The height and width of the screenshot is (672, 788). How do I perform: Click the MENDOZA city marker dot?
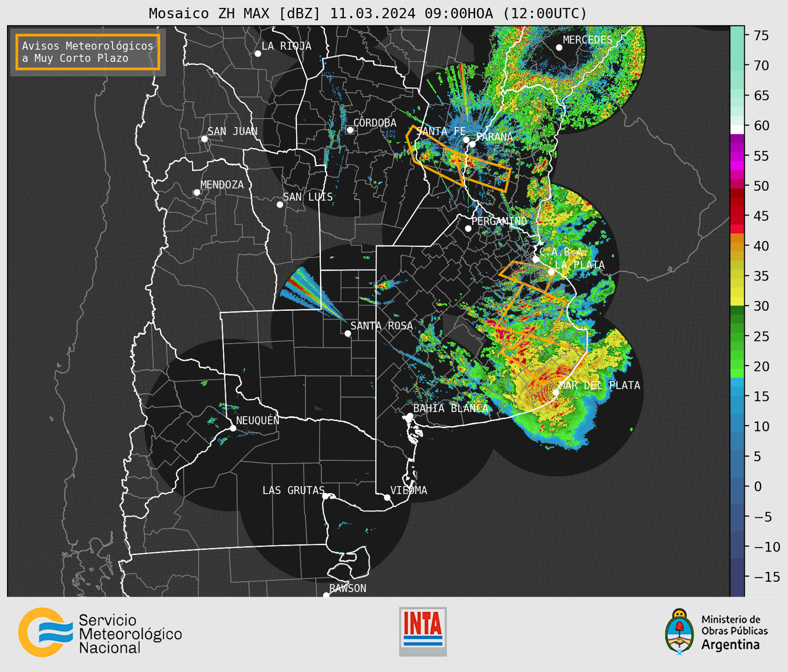[197, 193]
